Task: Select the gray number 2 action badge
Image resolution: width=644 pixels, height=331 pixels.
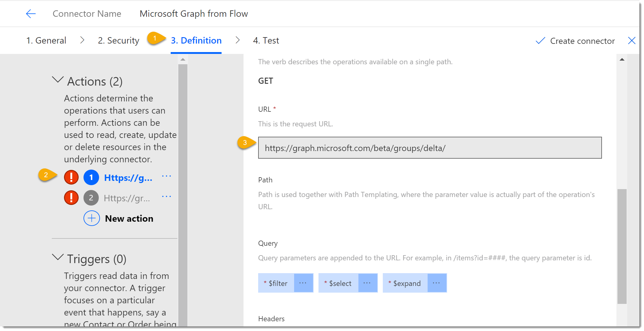Action: coord(91,198)
